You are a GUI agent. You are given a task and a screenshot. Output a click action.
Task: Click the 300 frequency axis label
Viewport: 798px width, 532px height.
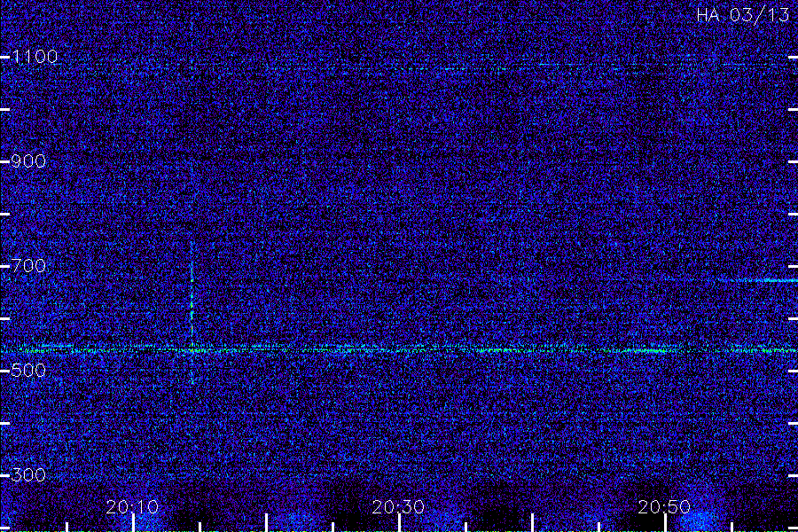pyautogui.click(x=28, y=475)
